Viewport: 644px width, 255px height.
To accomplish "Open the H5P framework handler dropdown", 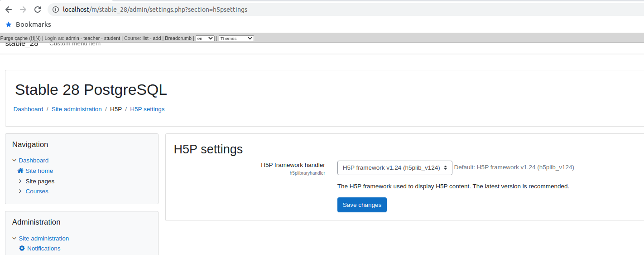I will (x=394, y=167).
